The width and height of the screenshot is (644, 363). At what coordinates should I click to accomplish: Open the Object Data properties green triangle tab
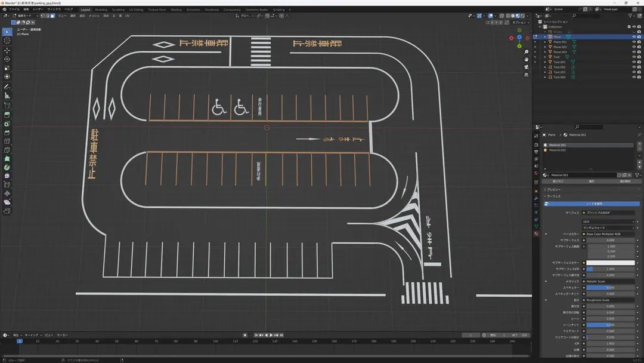pyautogui.click(x=536, y=226)
